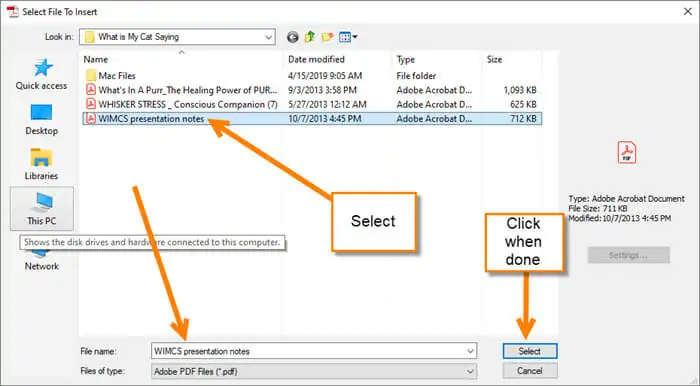
Task: Sort files by Size column
Action: coord(494,59)
